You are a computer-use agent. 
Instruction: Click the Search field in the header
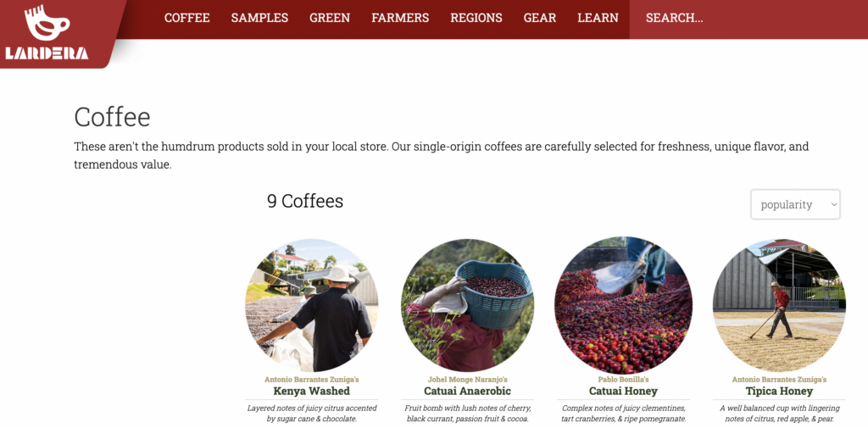tap(748, 19)
